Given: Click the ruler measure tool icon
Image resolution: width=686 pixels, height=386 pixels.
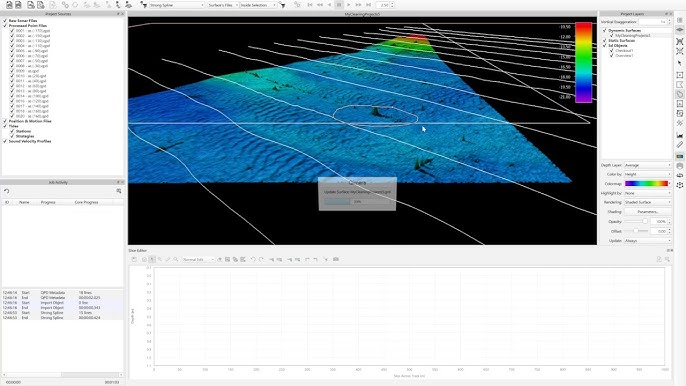Looking at the screenshot, I should 679,145.
